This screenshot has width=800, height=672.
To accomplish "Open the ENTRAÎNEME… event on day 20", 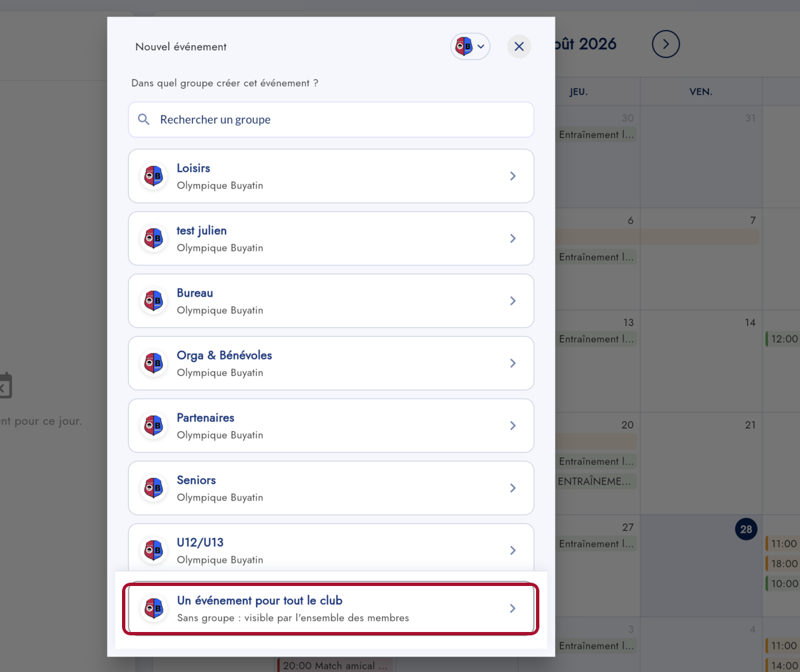I will [597, 481].
